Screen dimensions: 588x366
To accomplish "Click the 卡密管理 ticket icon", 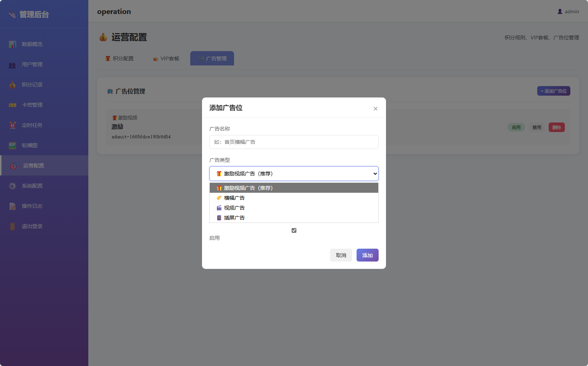I will pyautogui.click(x=13, y=105).
